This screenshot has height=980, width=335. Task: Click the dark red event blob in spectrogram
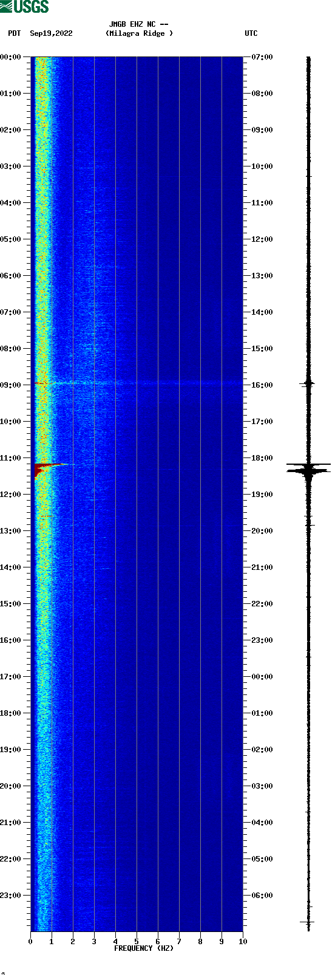pos(41,469)
